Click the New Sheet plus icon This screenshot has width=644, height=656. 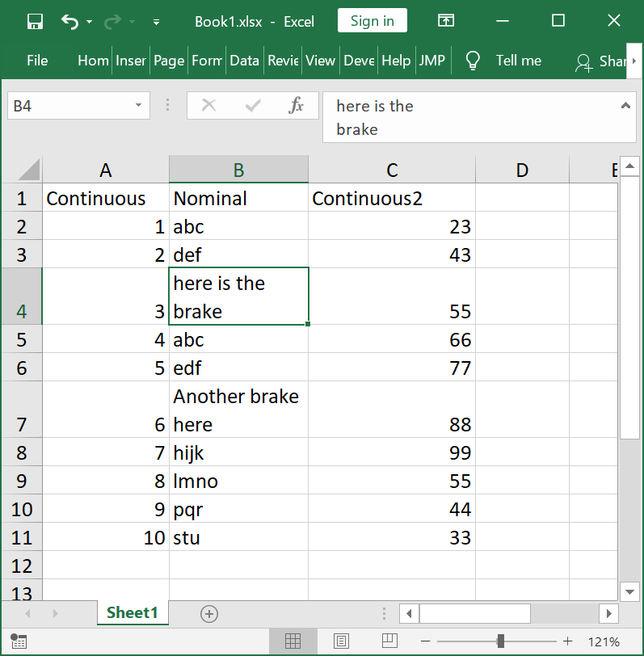click(x=209, y=613)
